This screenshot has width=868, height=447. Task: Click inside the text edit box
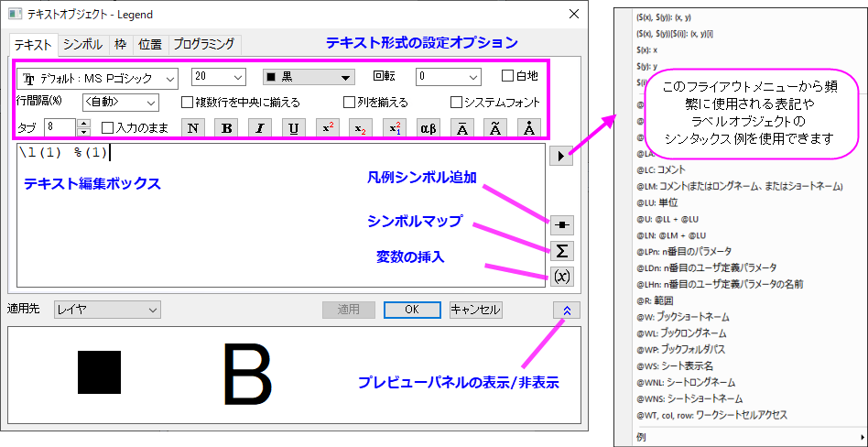pyautogui.click(x=281, y=216)
